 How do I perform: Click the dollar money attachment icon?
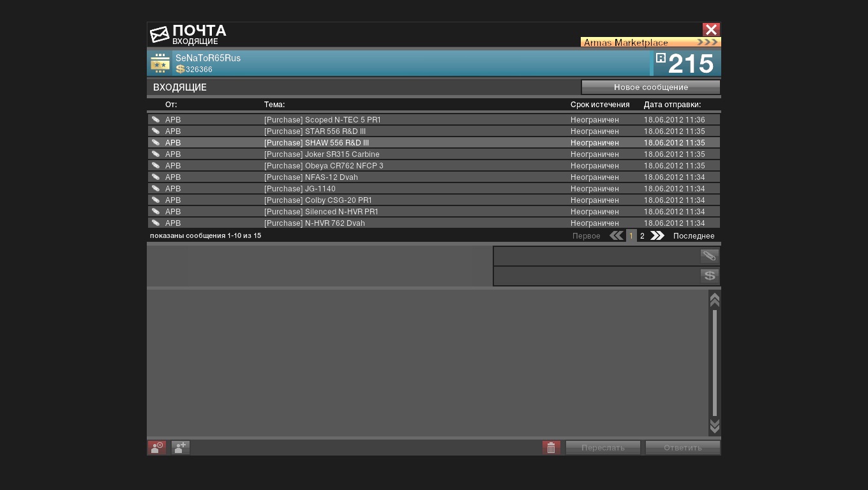[x=709, y=276]
